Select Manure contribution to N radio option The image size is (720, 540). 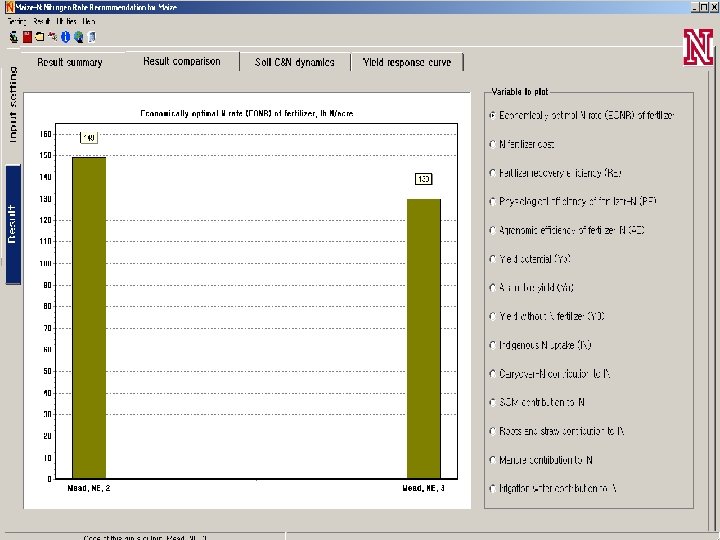[x=540, y=460]
